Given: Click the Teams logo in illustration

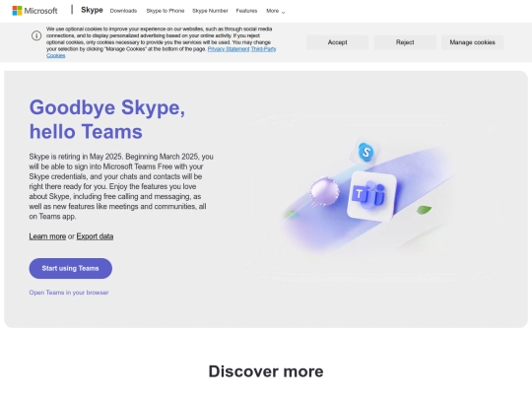Looking at the screenshot, I should click(x=371, y=196).
